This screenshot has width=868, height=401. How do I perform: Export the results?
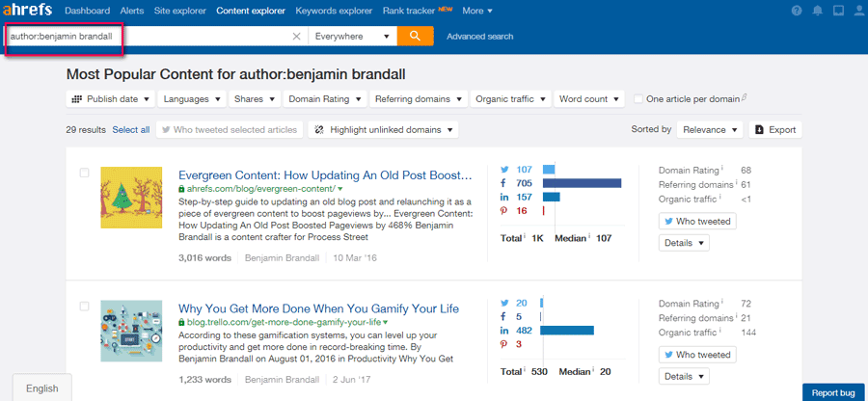coord(775,130)
